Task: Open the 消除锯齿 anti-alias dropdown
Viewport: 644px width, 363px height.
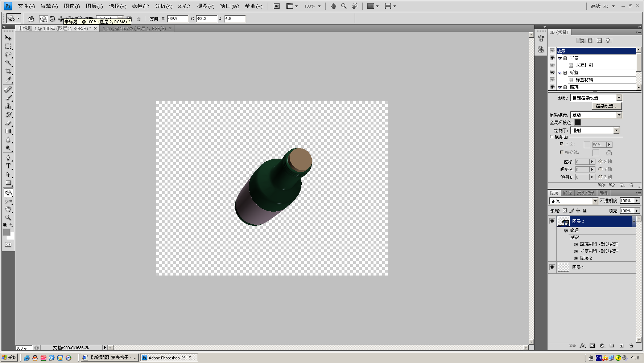Action: 596,115
